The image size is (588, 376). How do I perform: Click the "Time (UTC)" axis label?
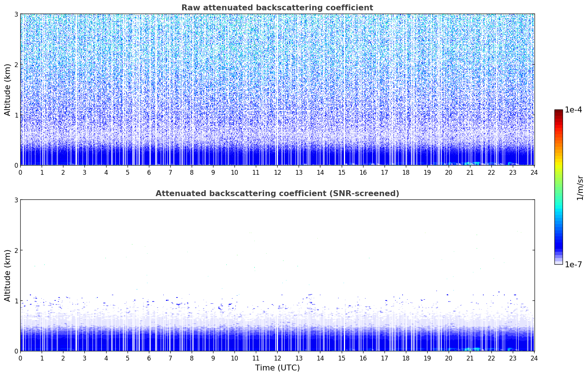pyautogui.click(x=277, y=368)
